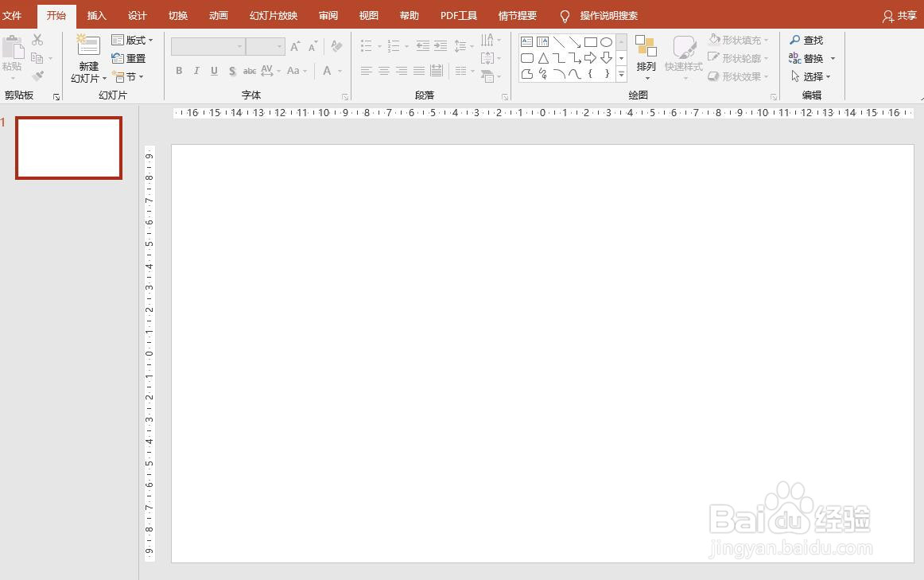Open the 选择 select dropdown
Screen dimensions: 924x580
[810, 76]
